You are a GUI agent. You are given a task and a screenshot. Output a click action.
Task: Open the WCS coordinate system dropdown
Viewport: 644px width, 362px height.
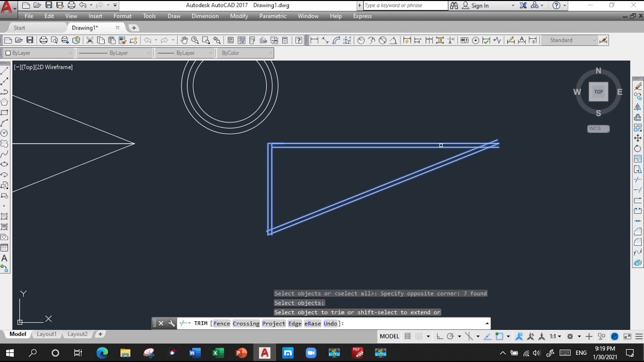599,129
